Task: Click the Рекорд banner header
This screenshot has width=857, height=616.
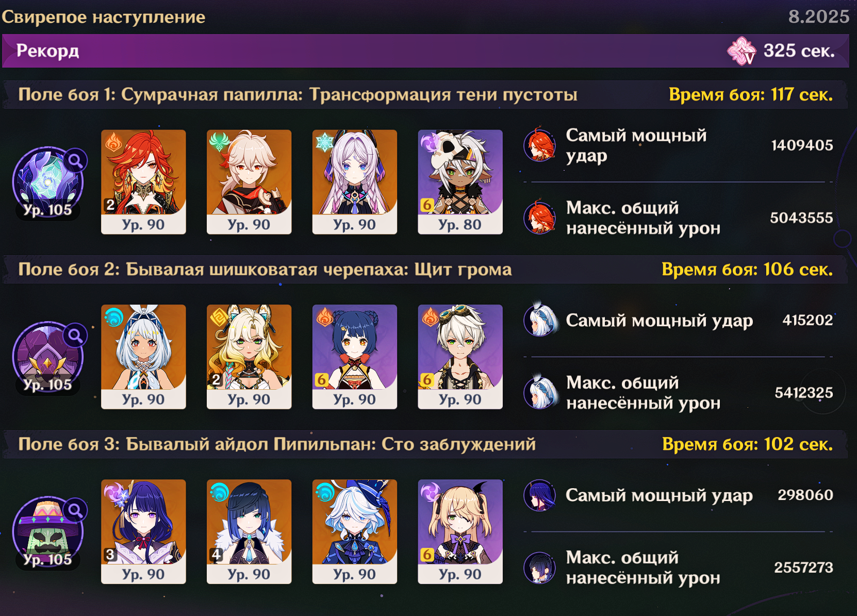Action: (425, 51)
